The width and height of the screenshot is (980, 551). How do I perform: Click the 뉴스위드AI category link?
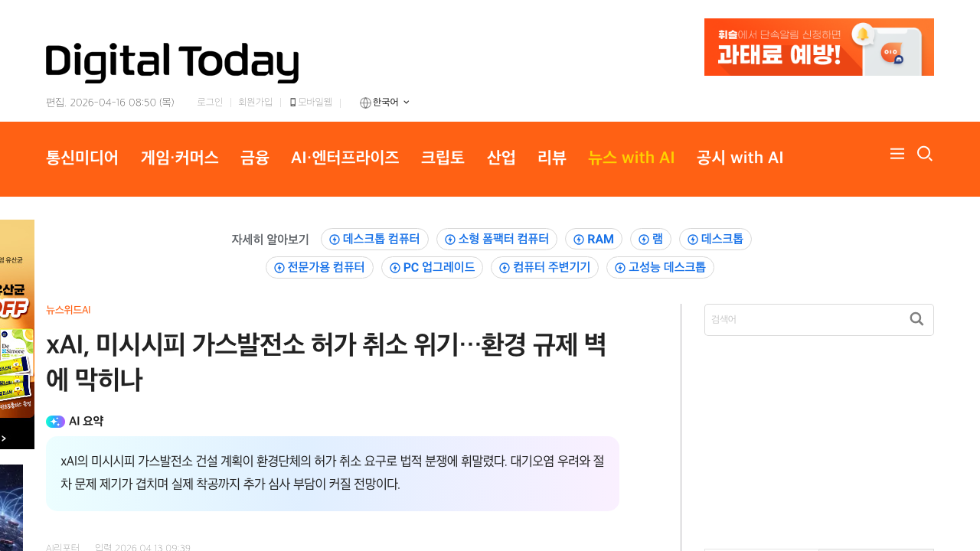[68, 310]
